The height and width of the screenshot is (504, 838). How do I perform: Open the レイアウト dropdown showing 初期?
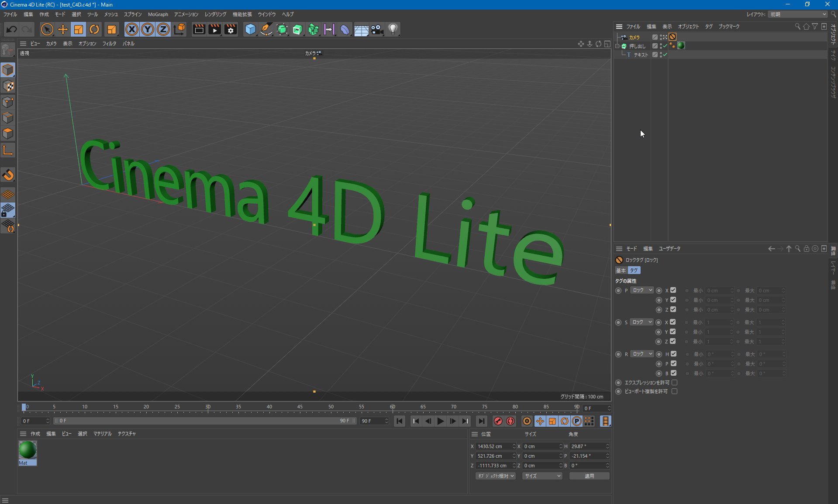click(798, 14)
